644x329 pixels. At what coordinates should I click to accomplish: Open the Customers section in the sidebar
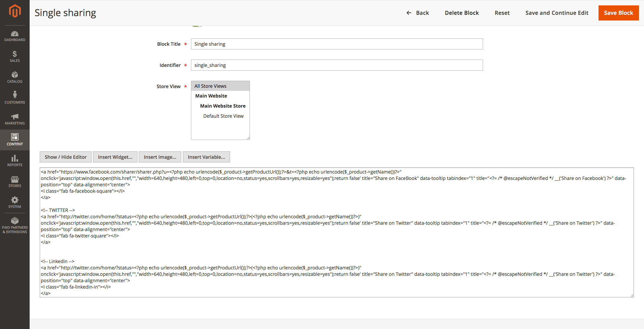point(15,98)
